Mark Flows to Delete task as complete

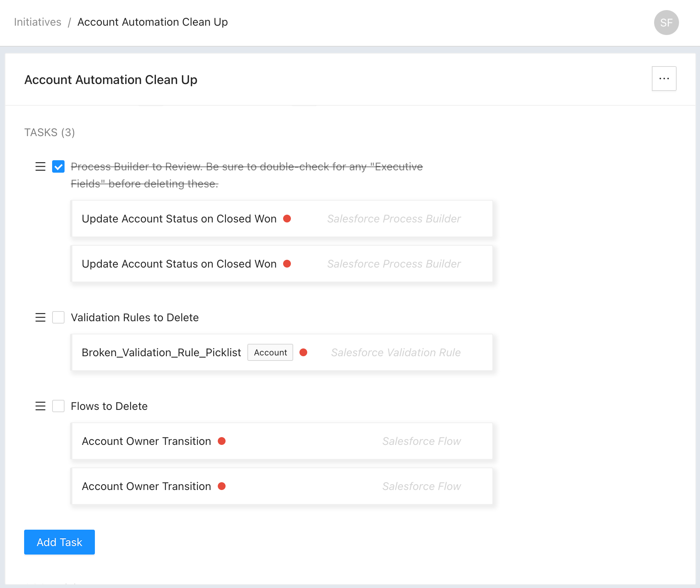pyautogui.click(x=58, y=406)
